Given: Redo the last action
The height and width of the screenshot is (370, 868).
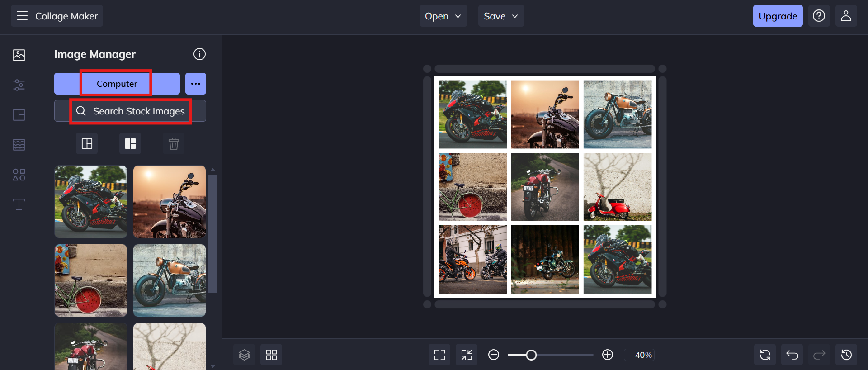Looking at the screenshot, I should (819, 355).
